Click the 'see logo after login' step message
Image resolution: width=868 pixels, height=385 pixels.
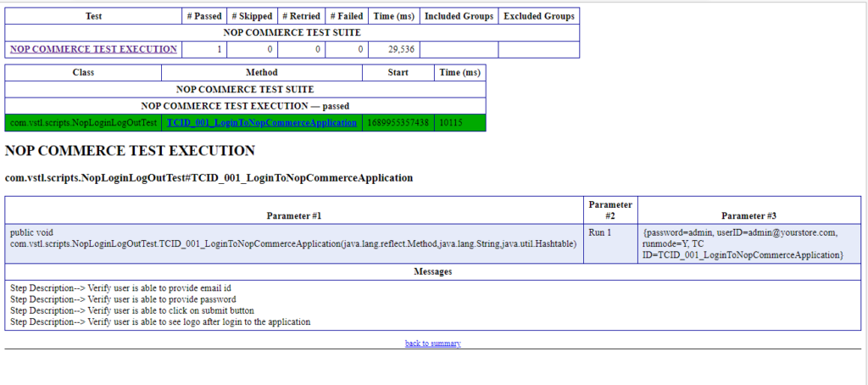pos(160,321)
